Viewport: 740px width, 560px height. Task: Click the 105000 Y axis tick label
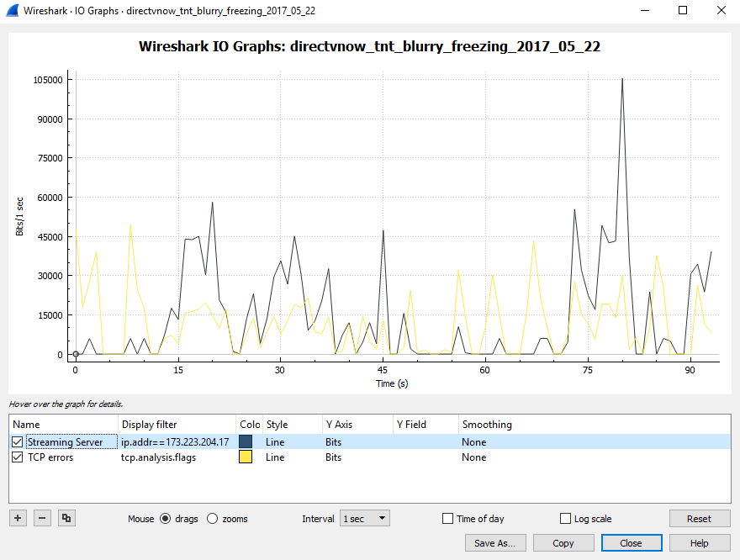[48, 80]
